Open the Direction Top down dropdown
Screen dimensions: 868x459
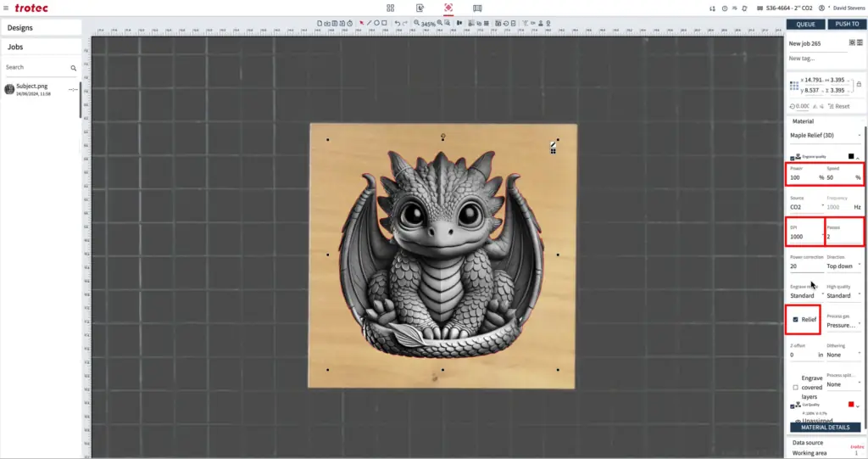click(x=843, y=266)
